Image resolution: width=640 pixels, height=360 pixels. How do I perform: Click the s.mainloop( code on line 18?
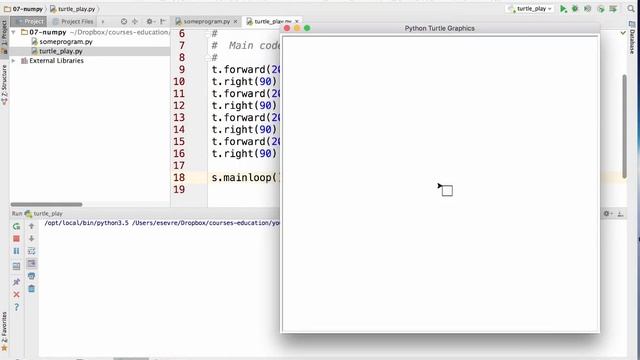pyautogui.click(x=246, y=178)
